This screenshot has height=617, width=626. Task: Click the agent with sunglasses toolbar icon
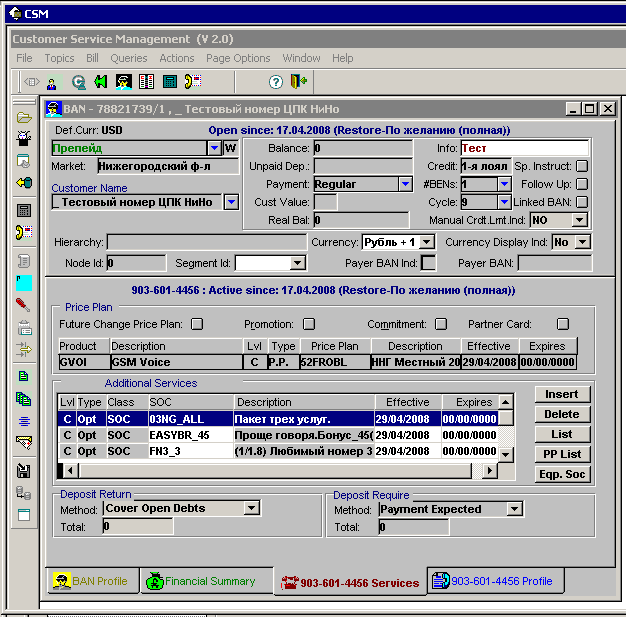pyautogui.click(x=124, y=82)
